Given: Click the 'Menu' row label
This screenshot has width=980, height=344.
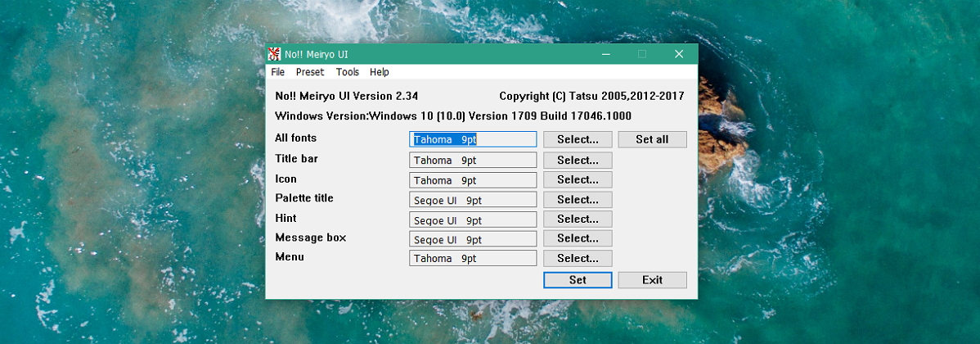Looking at the screenshot, I should 290,257.
